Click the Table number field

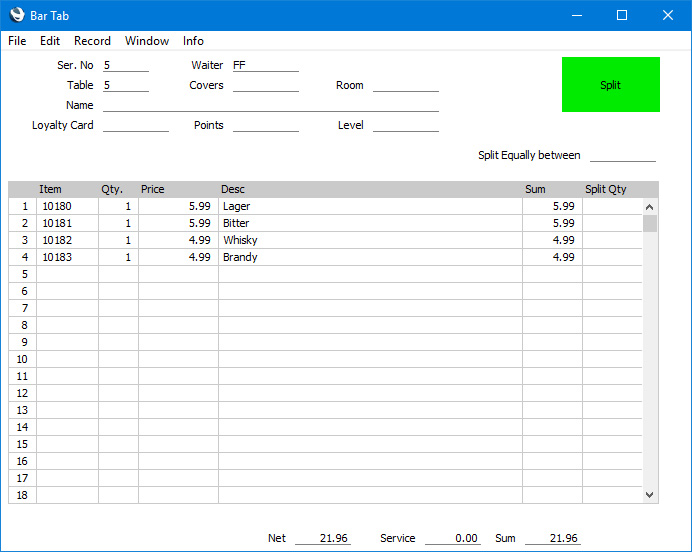(126, 85)
